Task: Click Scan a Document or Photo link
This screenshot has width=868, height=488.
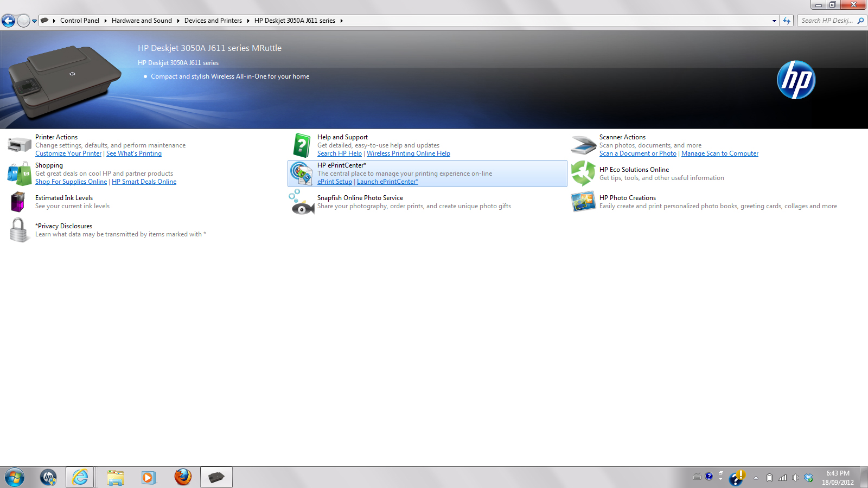Action: pos(638,153)
